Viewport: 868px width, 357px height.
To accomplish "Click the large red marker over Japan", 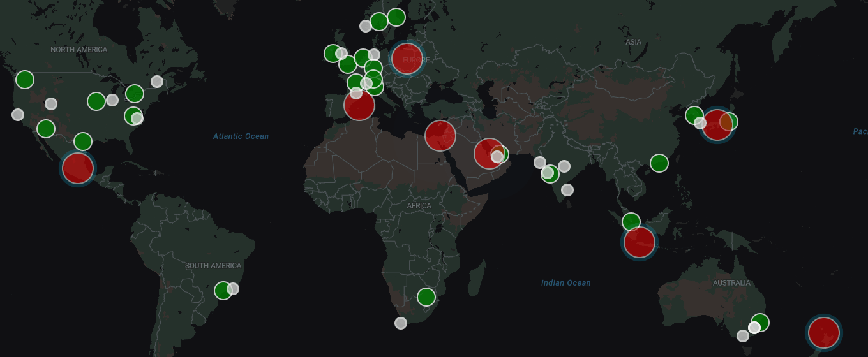I will tap(717, 125).
